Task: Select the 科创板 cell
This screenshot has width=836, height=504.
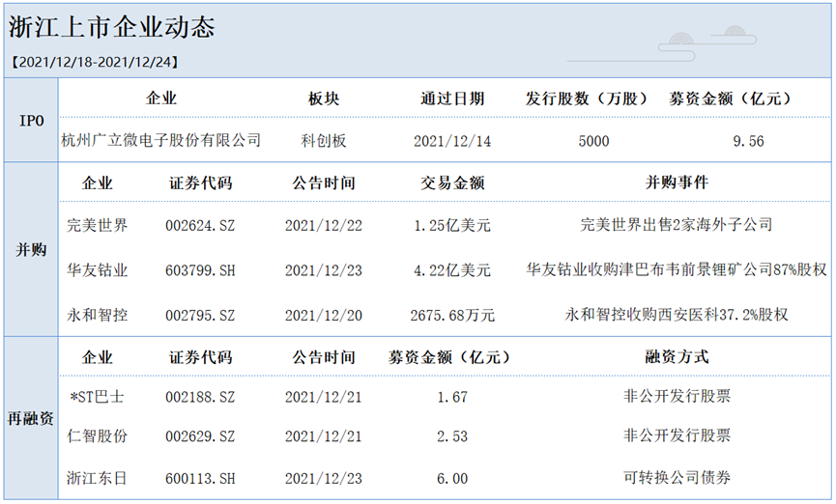Action: coord(324,141)
